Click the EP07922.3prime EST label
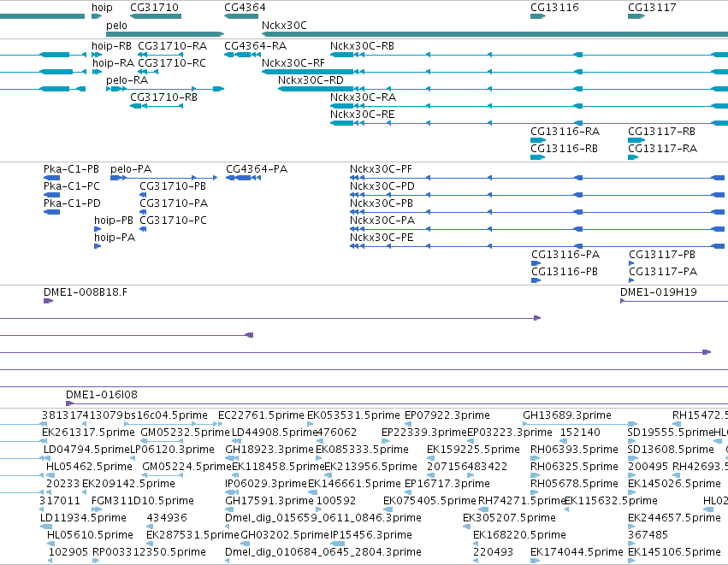 click(x=447, y=415)
